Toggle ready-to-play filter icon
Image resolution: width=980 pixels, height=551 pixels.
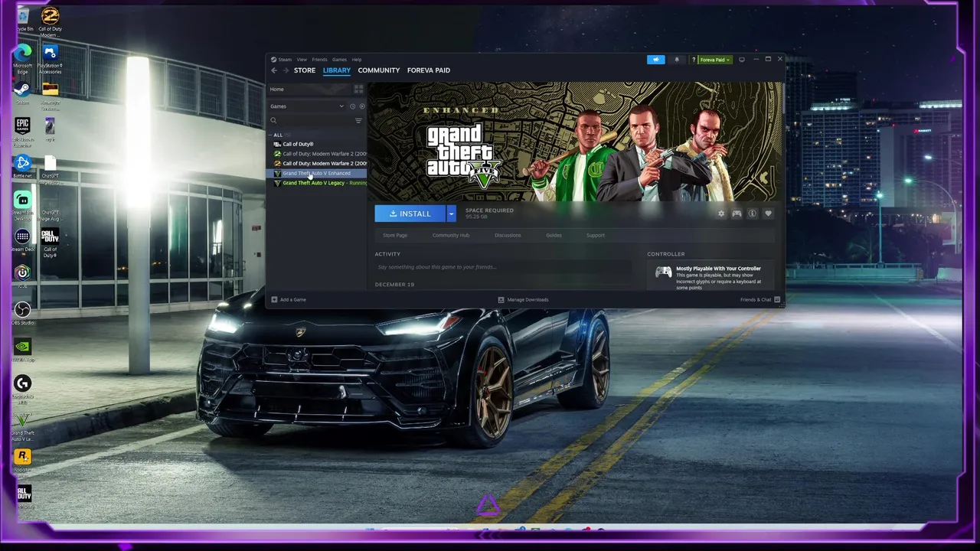tap(362, 106)
